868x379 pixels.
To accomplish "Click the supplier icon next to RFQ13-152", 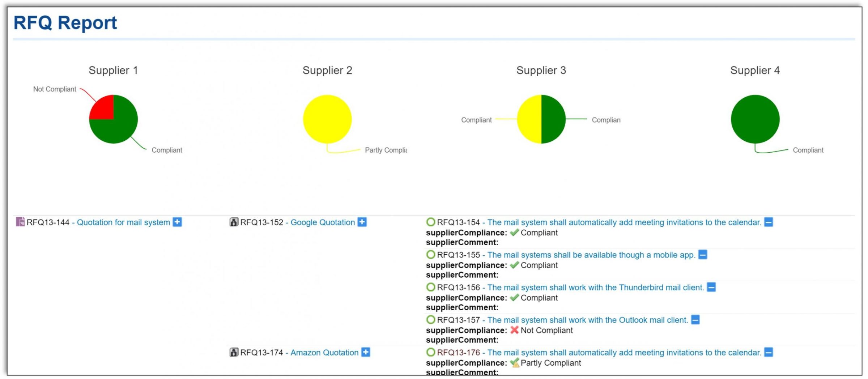I will [x=234, y=222].
